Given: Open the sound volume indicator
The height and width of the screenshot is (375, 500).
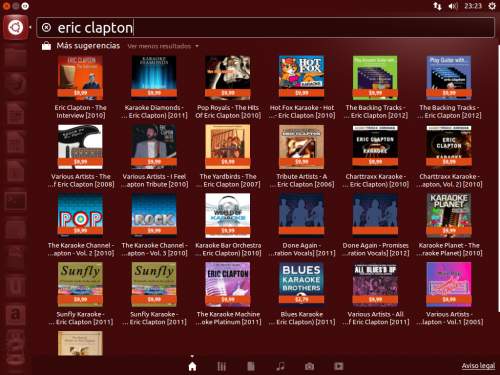Looking at the screenshot, I should coord(453,6).
